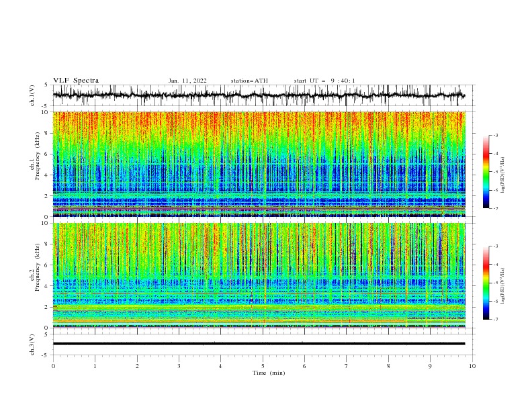Click time axis tick label "1"
Screen dimensions: 532x411
[x=95, y=366]
